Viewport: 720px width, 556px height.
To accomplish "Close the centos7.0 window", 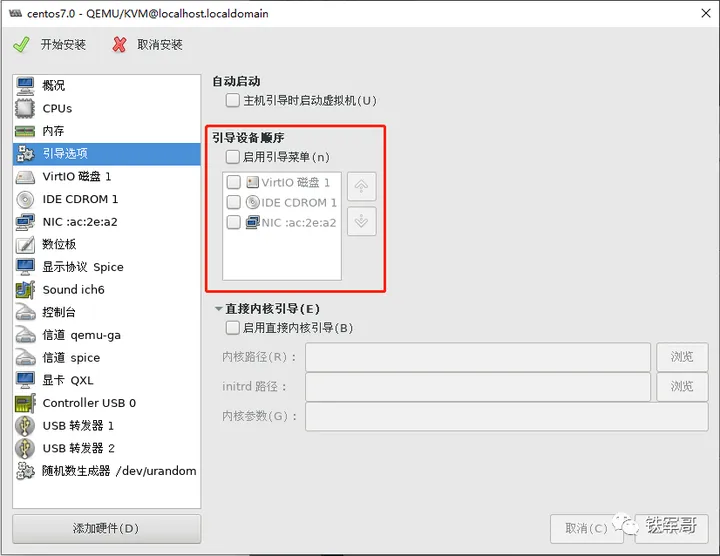I will [706, 13].
